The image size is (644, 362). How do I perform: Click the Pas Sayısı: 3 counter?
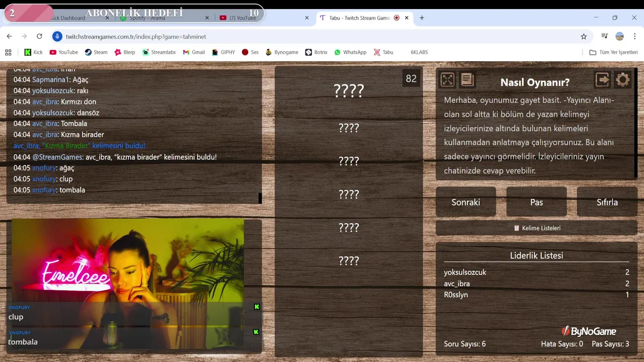click(x=610, y=344)
